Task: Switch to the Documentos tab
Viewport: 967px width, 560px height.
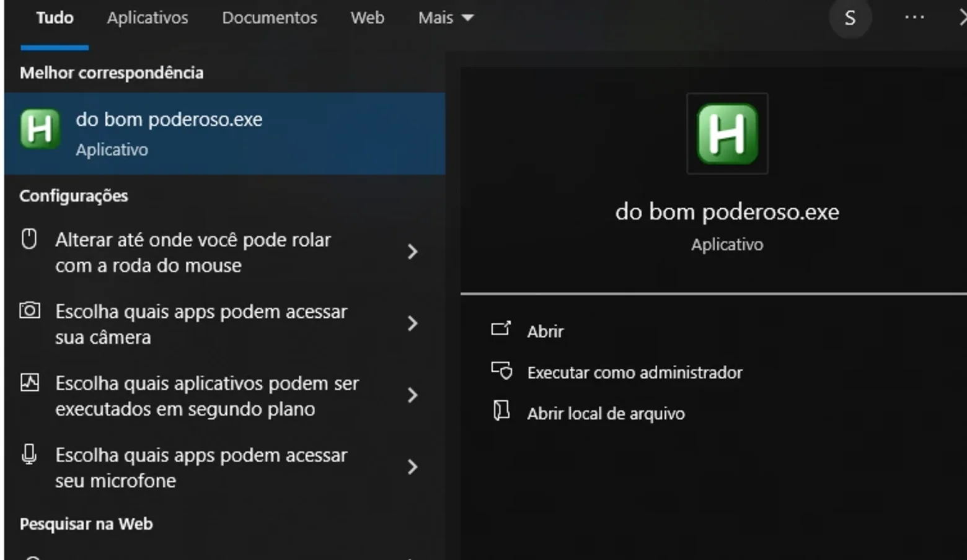Action: pyautogui.click(x=270, y=18)
